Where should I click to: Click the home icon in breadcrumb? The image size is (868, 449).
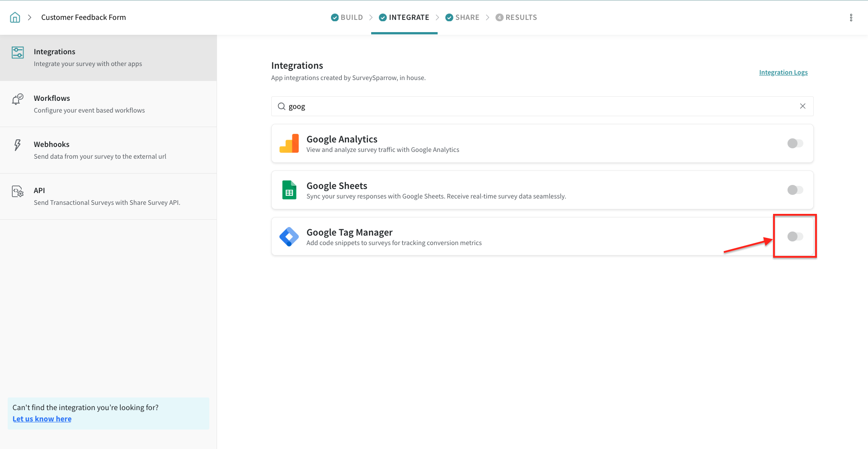pyautogui.click(x=15, y=18)
